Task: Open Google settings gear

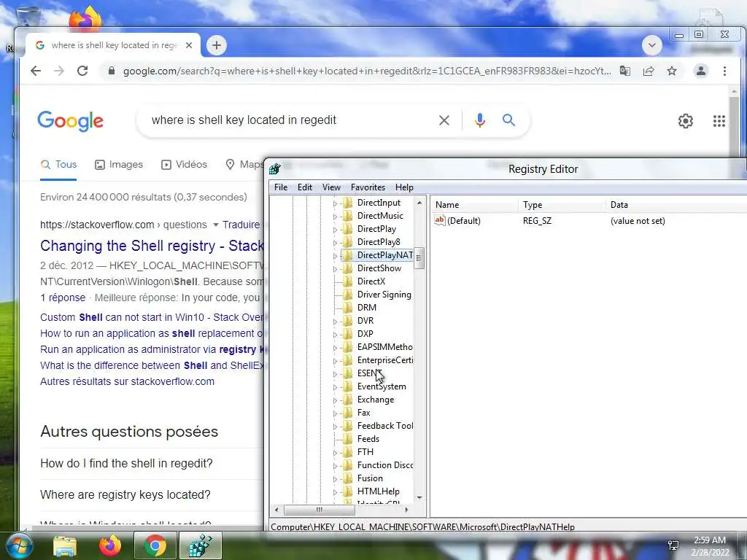Action: (x=686, y=121)
